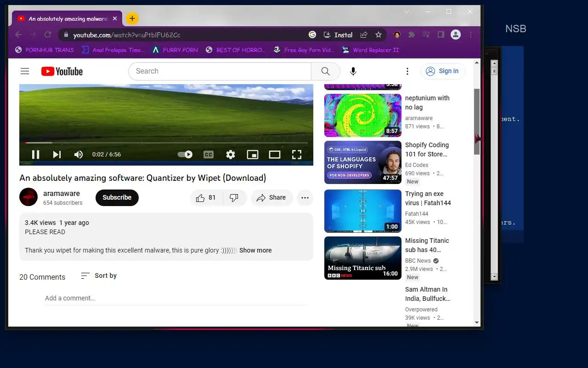Open the extensions puzzle icon
This screenshot has height=368, width=588.
(412, 34)
